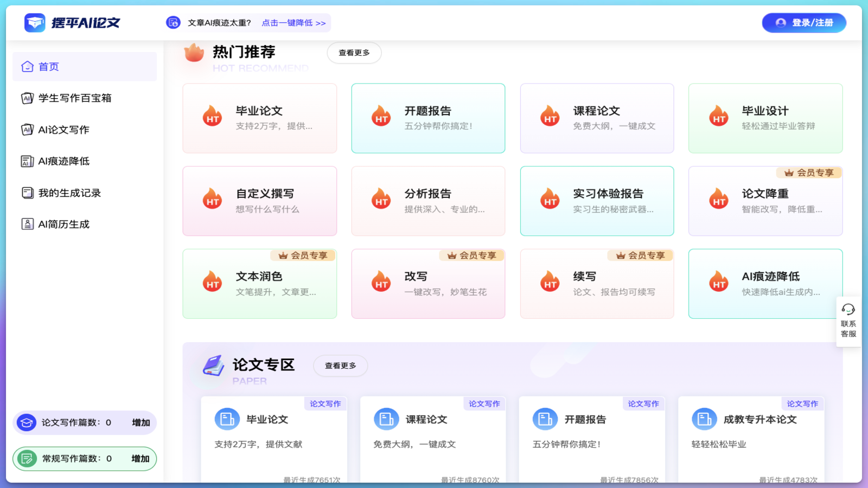
Task: Click the 首页 home icon in sidebar
Action: coord(27,66)
